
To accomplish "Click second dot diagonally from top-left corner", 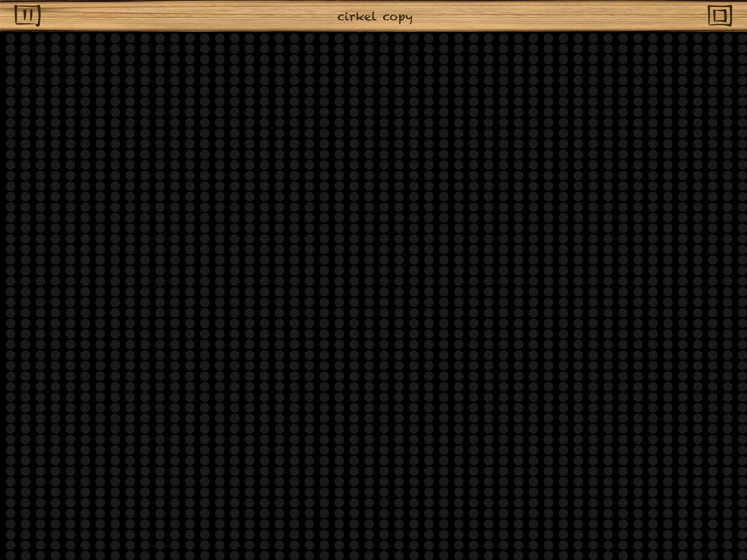I will pyautogui.click(x=25, y=48).
